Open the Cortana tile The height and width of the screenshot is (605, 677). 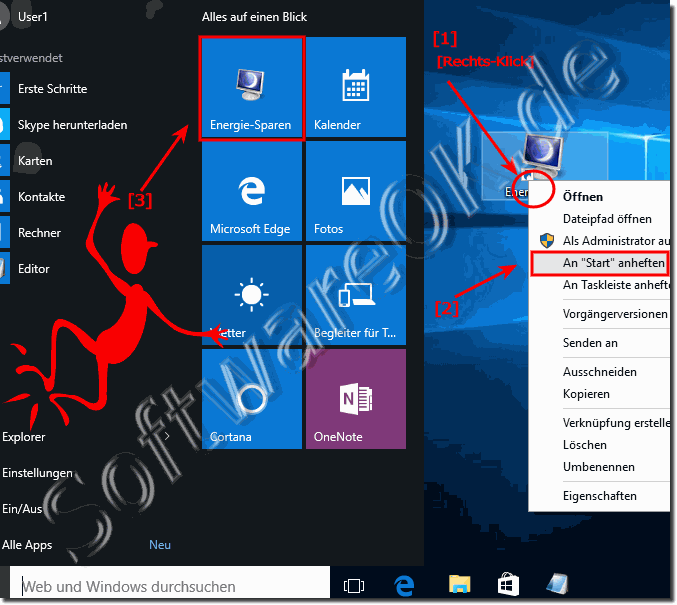click(x=252, y=399)
